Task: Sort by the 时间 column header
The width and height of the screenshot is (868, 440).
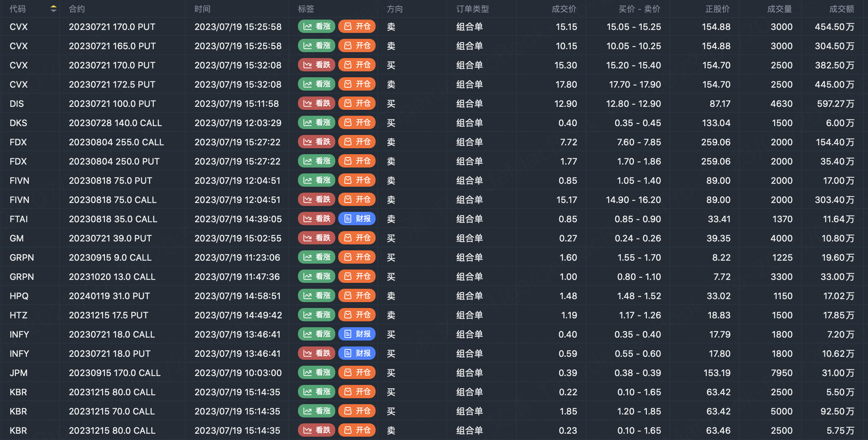Action: [202, 9]
